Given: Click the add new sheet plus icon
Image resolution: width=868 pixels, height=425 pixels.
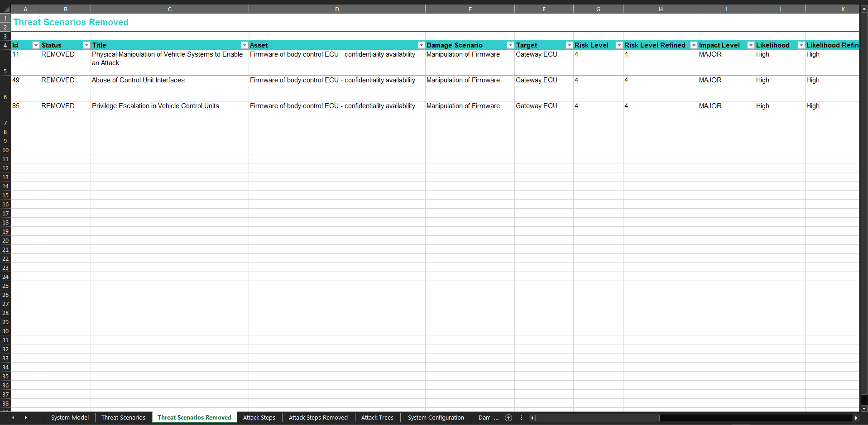Looking at the screenshot, I should (508, 418).
